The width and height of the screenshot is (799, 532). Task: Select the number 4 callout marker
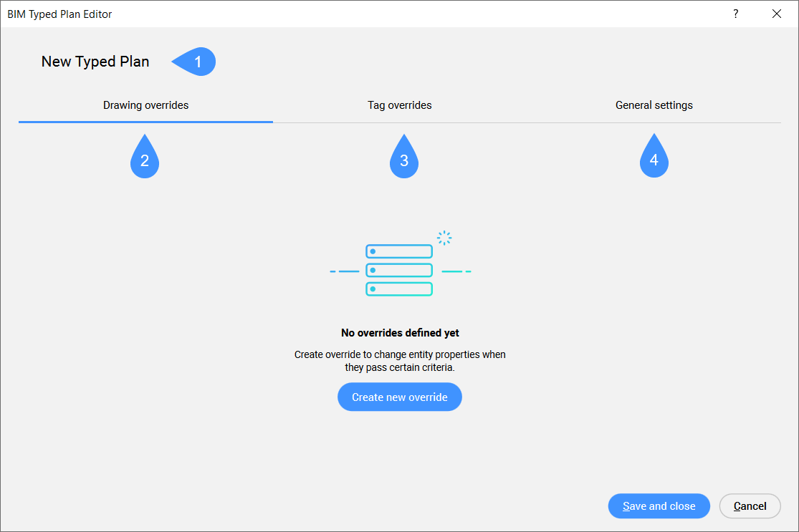tap(654, 159)
